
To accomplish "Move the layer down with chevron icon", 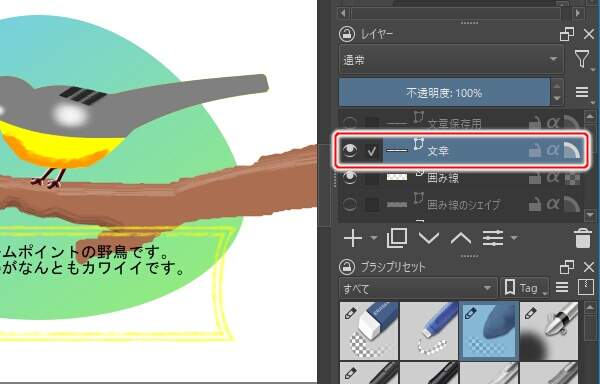I will tap(429, 238).
